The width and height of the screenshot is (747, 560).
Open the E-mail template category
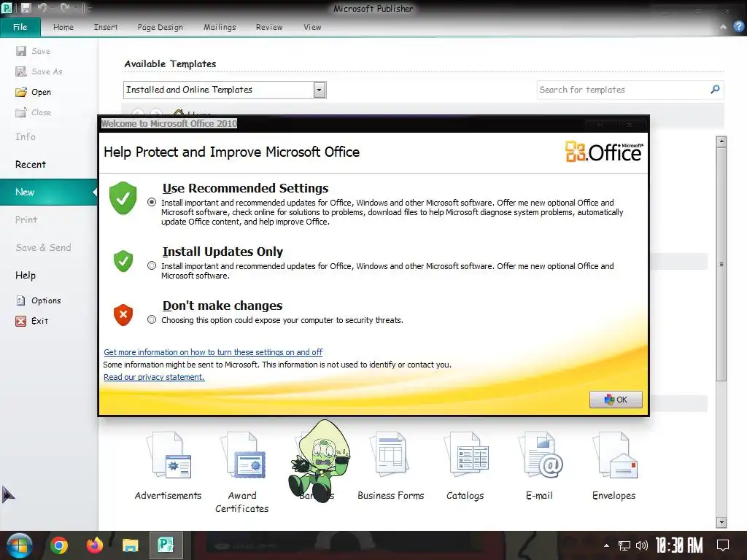click(x=539, y=466)
